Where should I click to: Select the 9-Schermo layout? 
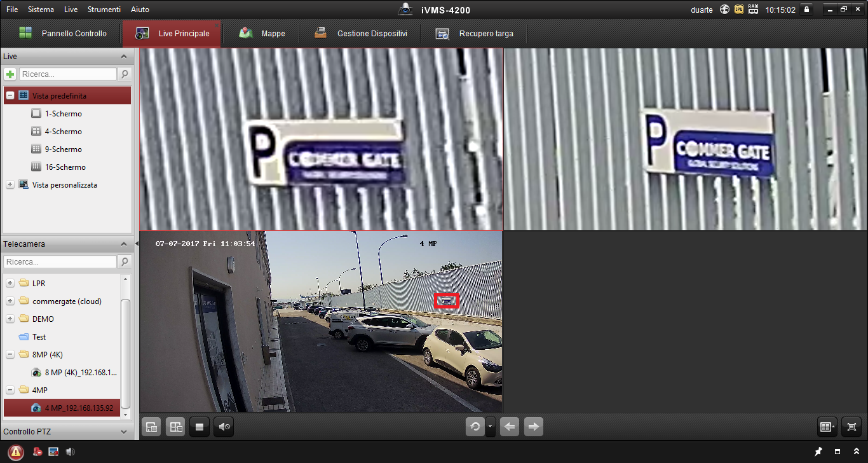(x=63, y=149)
